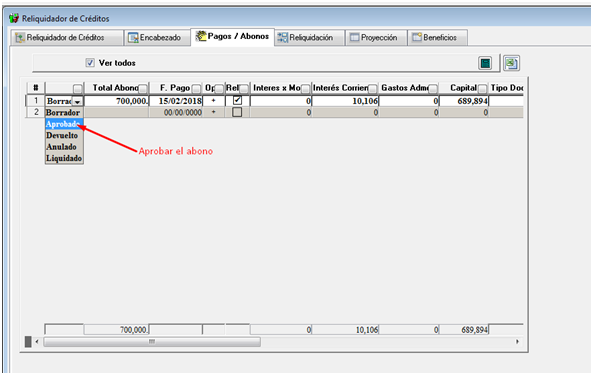
Task: Collapse the Borrador status dropdown arrow
Action: pyautogui.click(x=78, y=101)
